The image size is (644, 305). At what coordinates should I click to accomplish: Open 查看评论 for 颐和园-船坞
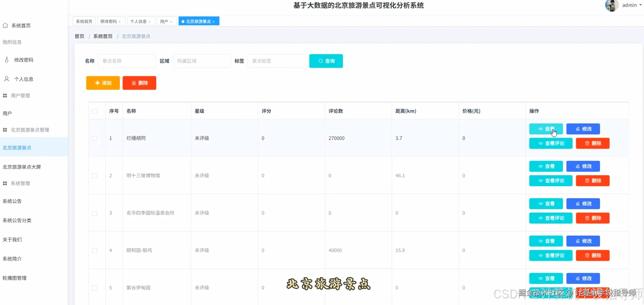(551, 255)
